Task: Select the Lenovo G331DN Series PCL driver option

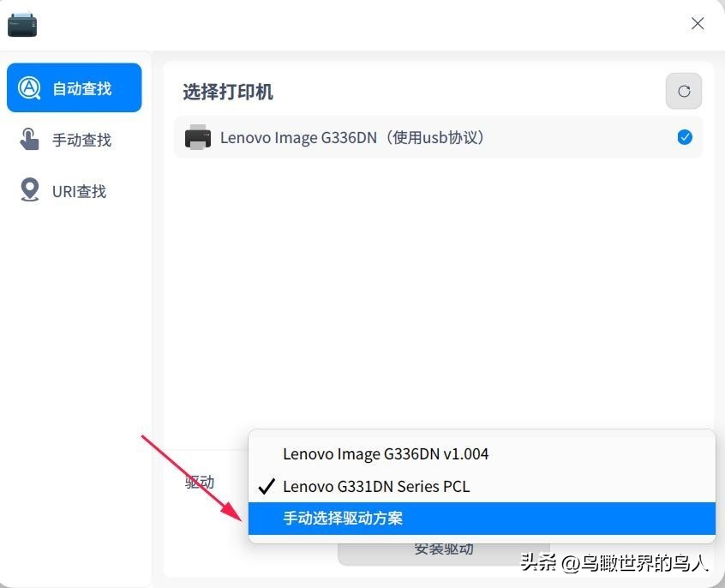Action: click(x=375, y=486)
